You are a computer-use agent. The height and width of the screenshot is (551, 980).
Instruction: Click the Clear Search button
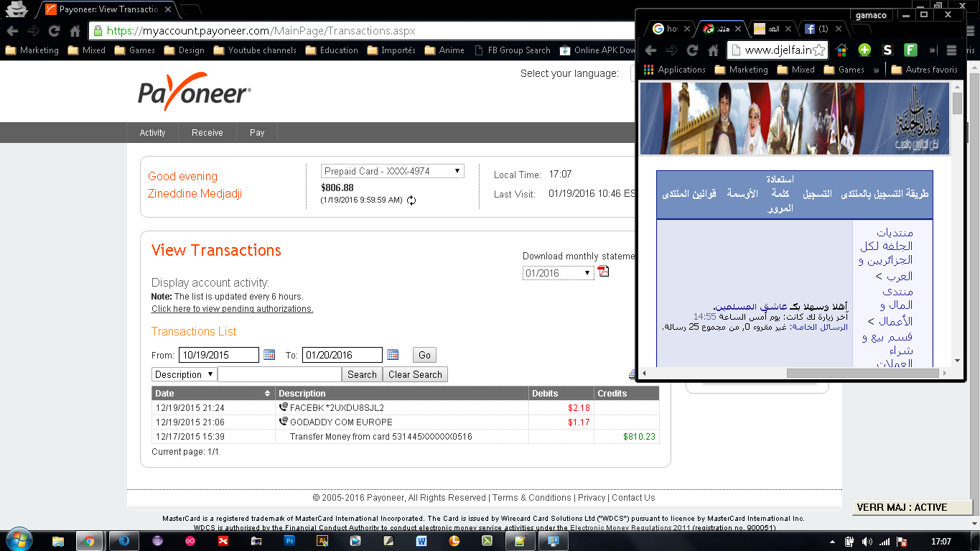415,374
